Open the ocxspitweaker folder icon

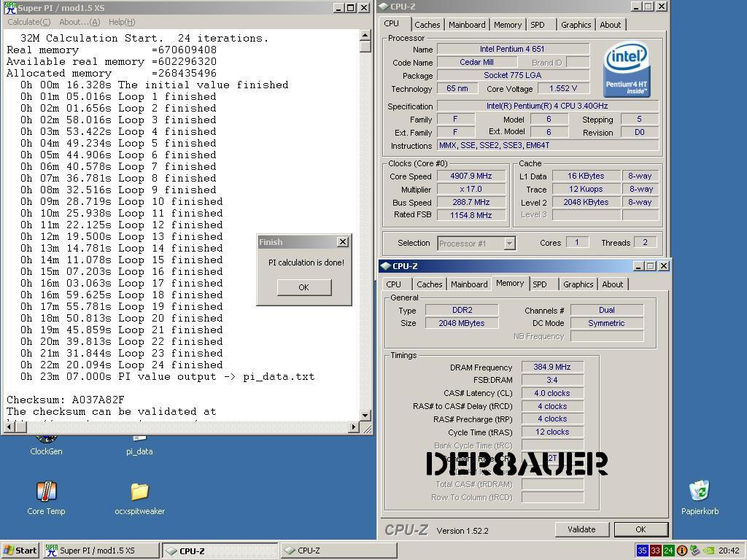click(139, 498)
